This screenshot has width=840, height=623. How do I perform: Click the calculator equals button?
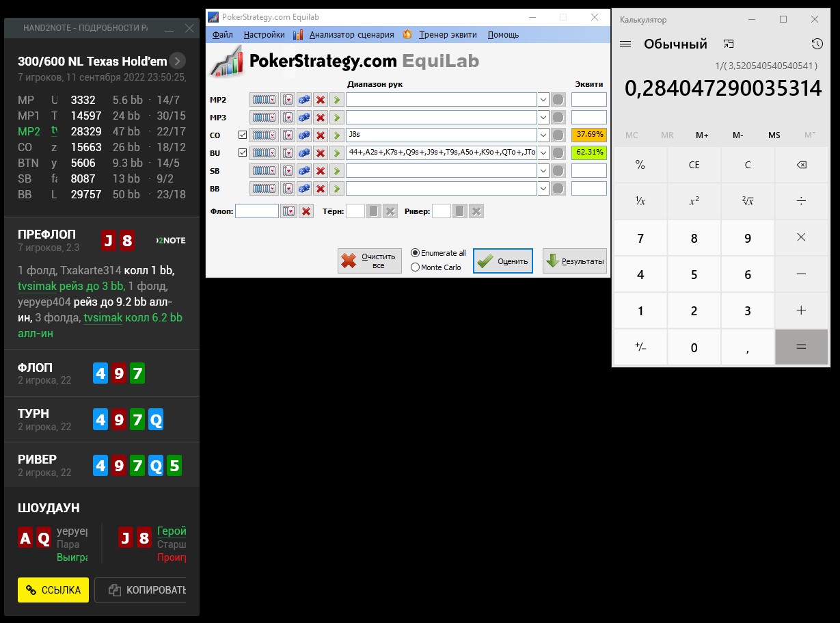coord(802,347)
